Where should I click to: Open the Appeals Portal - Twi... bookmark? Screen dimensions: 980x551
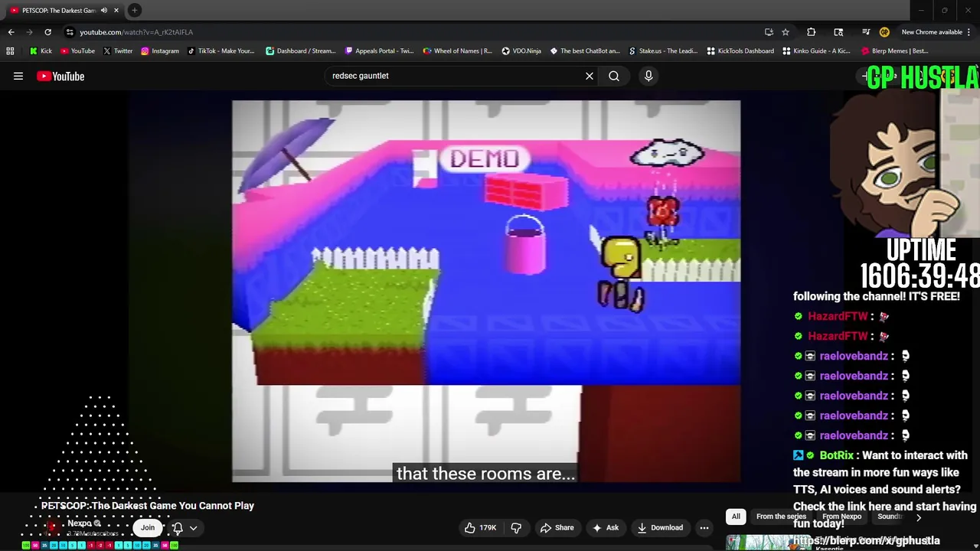pos(379,51)
